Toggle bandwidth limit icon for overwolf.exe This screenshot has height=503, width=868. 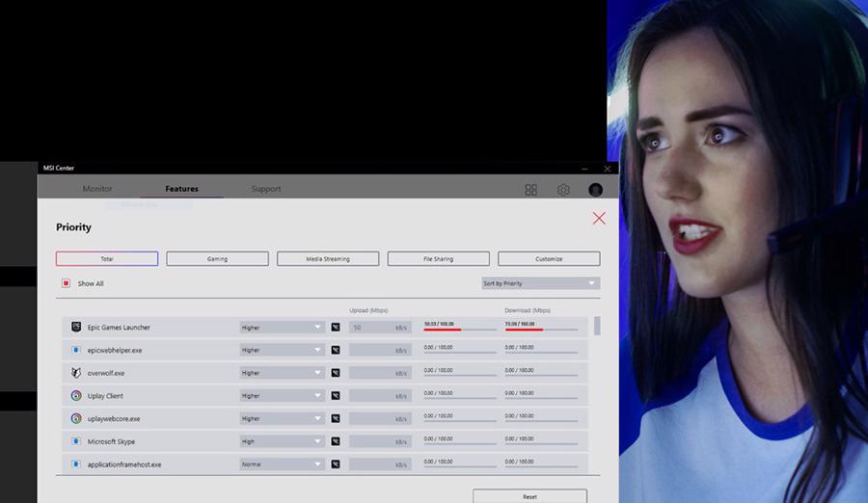[336, 373]
